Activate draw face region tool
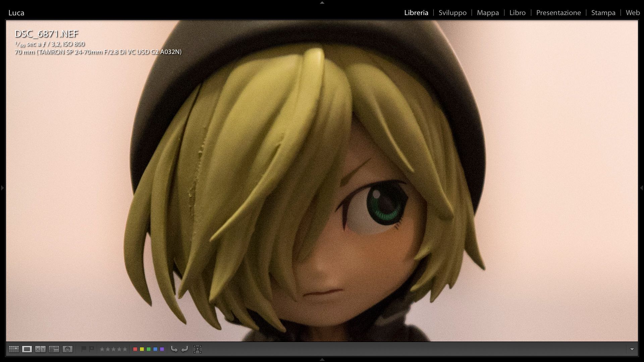Image resolution: width=644 pixels, height=362 pixels. pyautogui.click(x=198, y=349)
